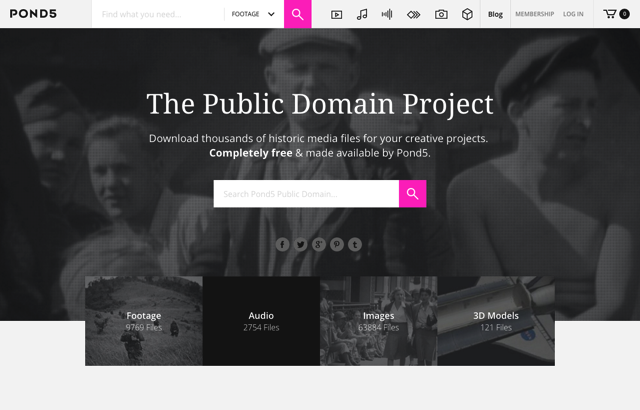Open the 3D models cube icon
This screenshot has height=410, width=640.
click(467, 15)
